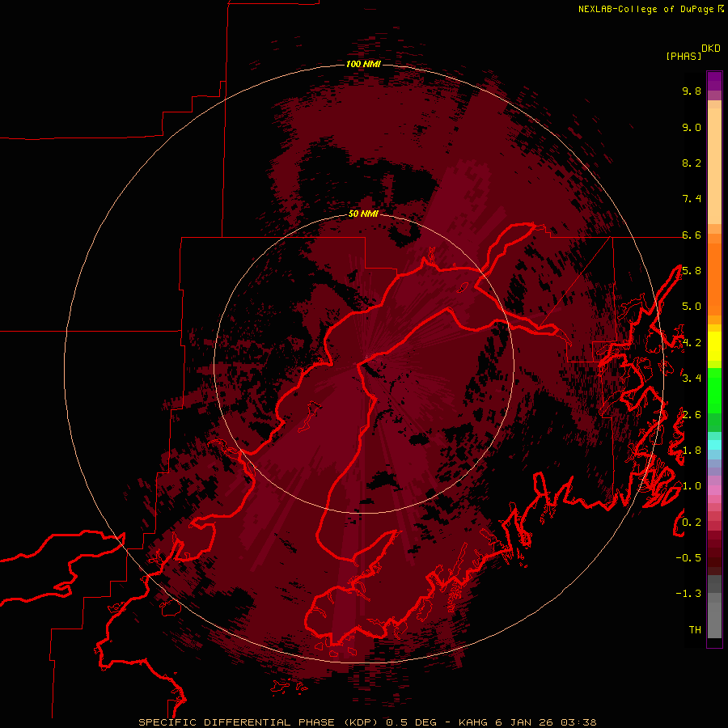Click the 5.8 value on the color scale
This screenshot has width=728, height=728.
click(x=692, y=271)
